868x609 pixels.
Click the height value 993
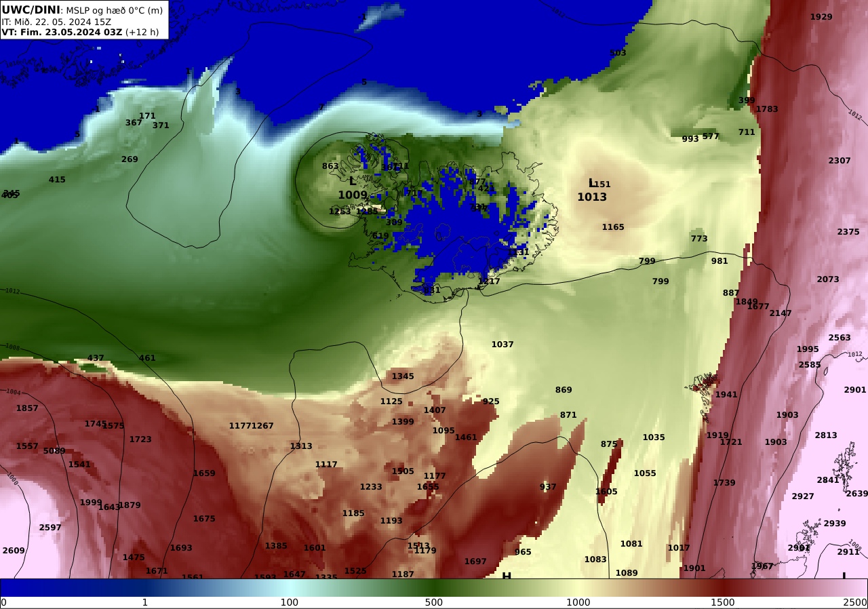[x=690, y=139]
